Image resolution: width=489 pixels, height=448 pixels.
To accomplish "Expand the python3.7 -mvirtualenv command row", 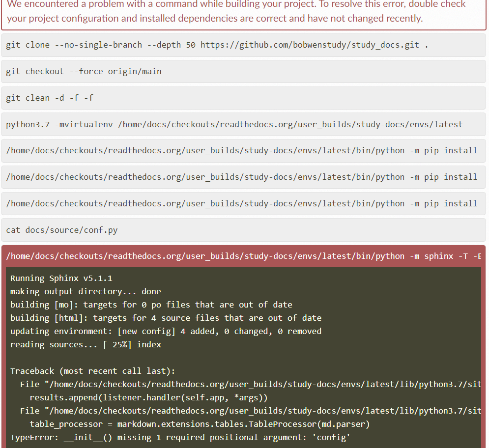I will pos(244,125).
